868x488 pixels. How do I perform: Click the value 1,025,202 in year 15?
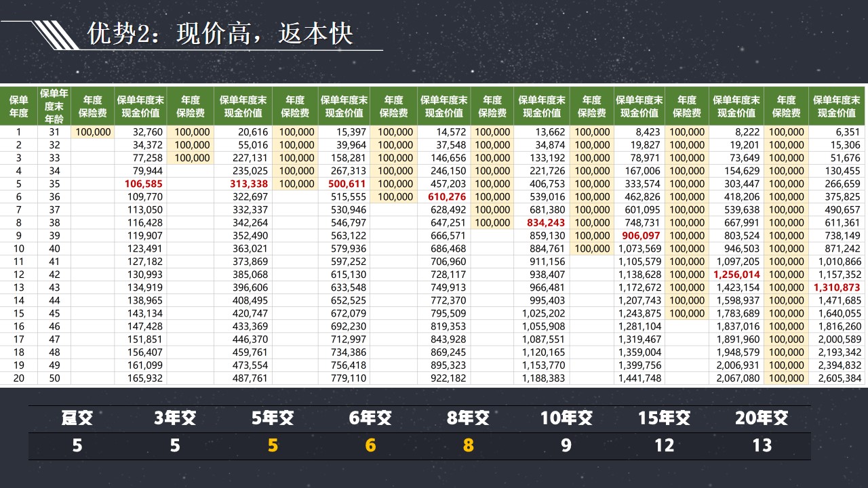coord(543,313)
